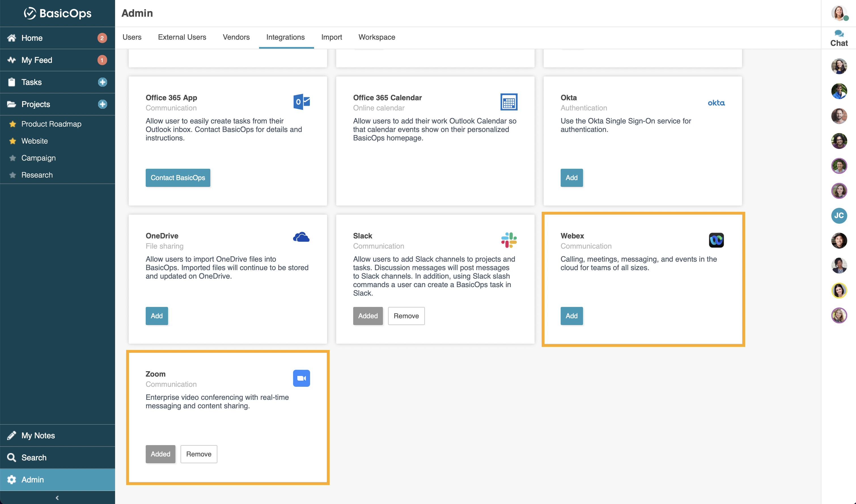
Task: Click the Office 365 Calendar icon
Action: 508,102
